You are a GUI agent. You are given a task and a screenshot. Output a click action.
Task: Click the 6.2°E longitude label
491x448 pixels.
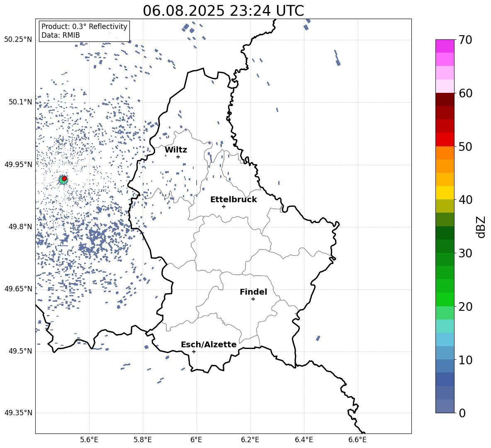coord(250,440)
